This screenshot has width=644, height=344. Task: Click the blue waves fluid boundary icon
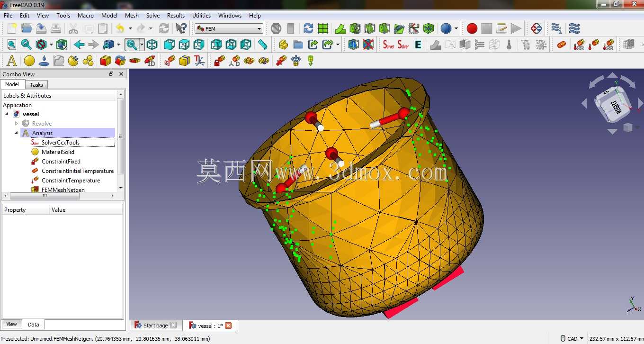(574, 28)
